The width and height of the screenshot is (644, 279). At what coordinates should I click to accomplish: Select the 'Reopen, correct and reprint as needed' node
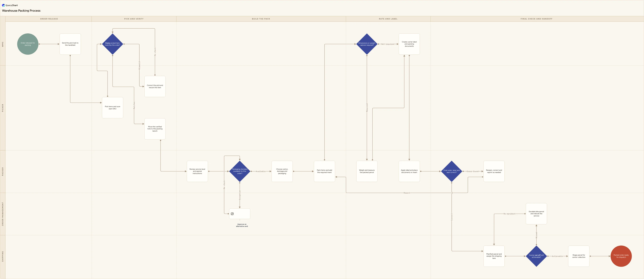point(494,171)
